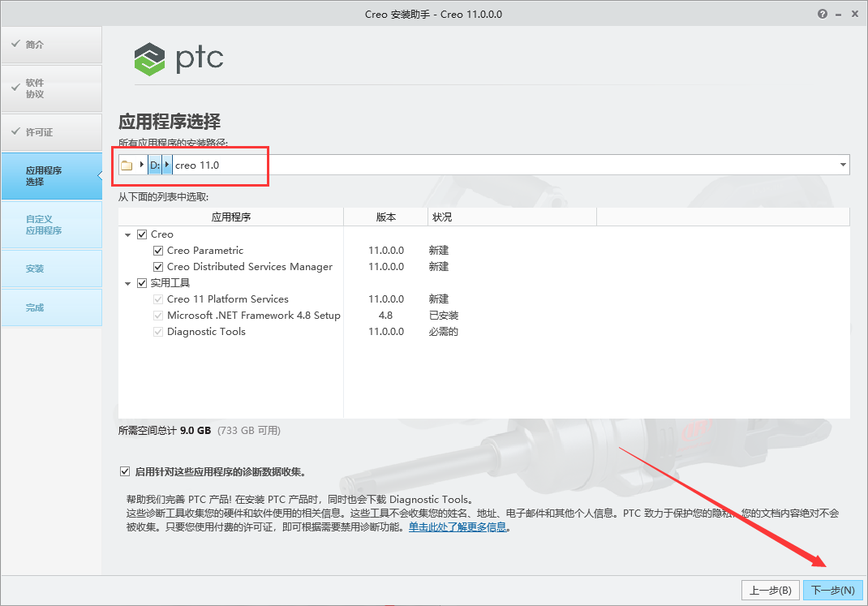
Task: Switch to 自定义应用程序 step
Action: [x=51, y=225]
